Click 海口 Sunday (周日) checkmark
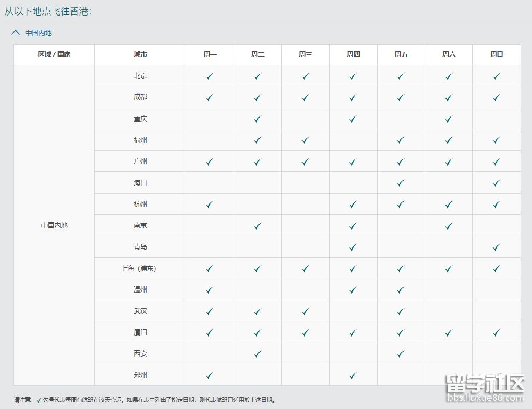Image resolution: width=532 pixels, height=409 pixels. coord(496,183)
